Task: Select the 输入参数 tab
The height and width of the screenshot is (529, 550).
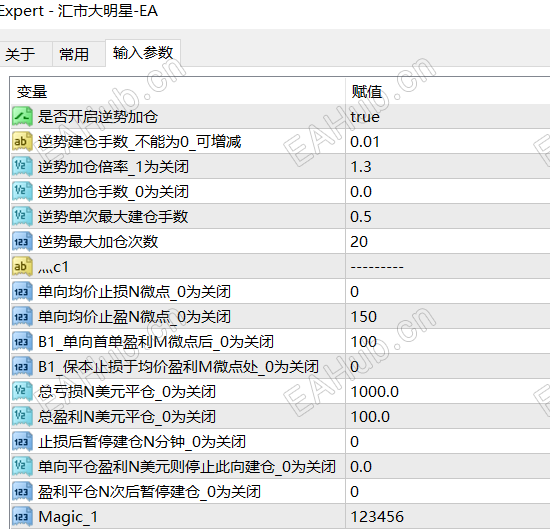Action: point(143,53)
